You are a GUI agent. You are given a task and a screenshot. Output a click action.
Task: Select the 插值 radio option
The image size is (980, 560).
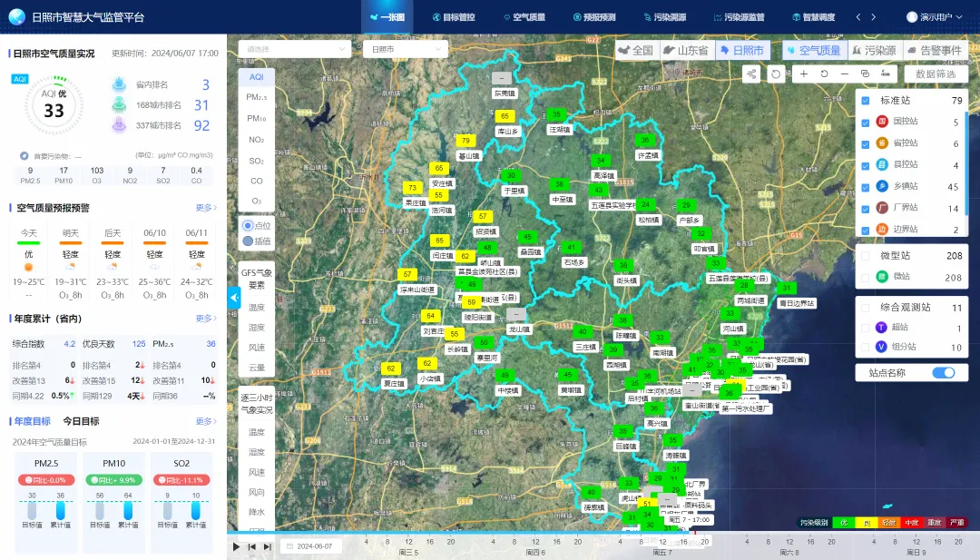click(x=248, y=241)
